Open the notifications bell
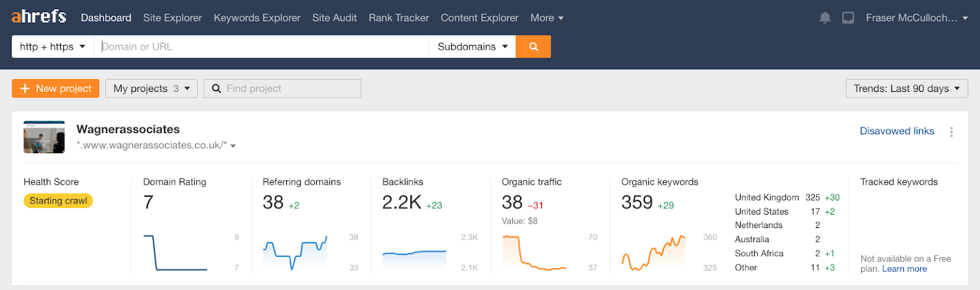The width and height of the screenshot is (980, 290). (x=825, y=18)
